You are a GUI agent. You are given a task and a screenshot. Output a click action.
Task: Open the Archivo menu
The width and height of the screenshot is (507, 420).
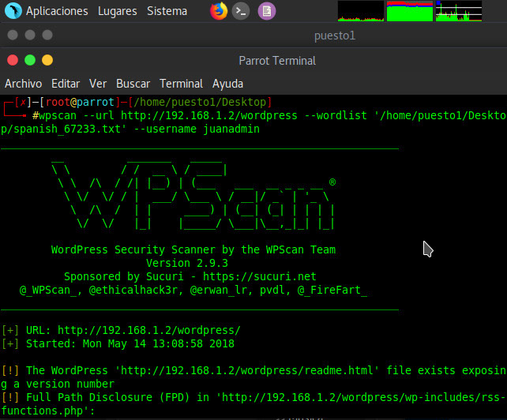24,84
